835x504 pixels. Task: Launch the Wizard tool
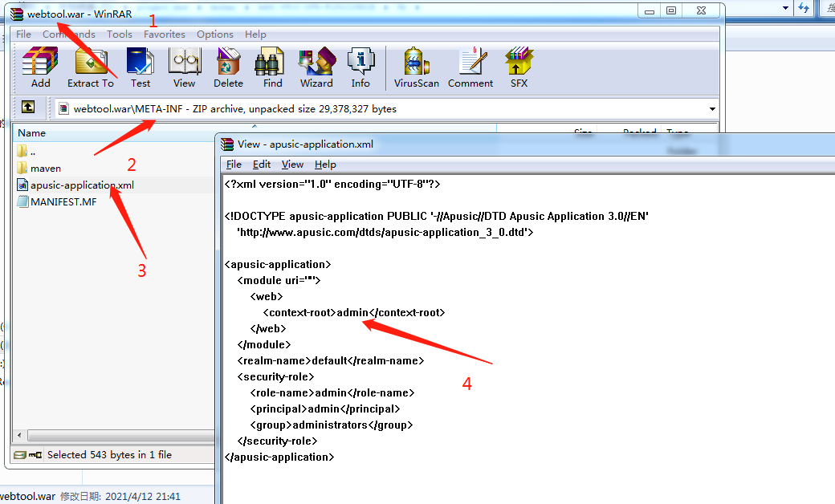pos(316,67)
